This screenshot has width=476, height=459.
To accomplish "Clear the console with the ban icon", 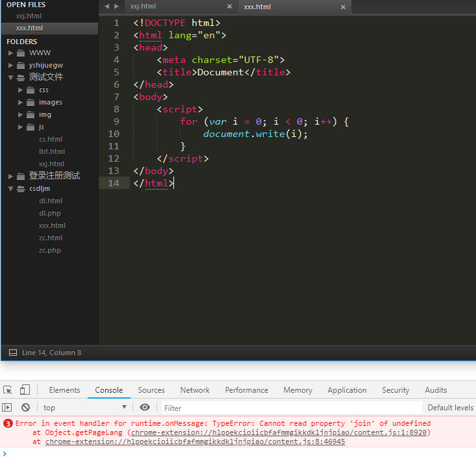I will tap(25, 408).
